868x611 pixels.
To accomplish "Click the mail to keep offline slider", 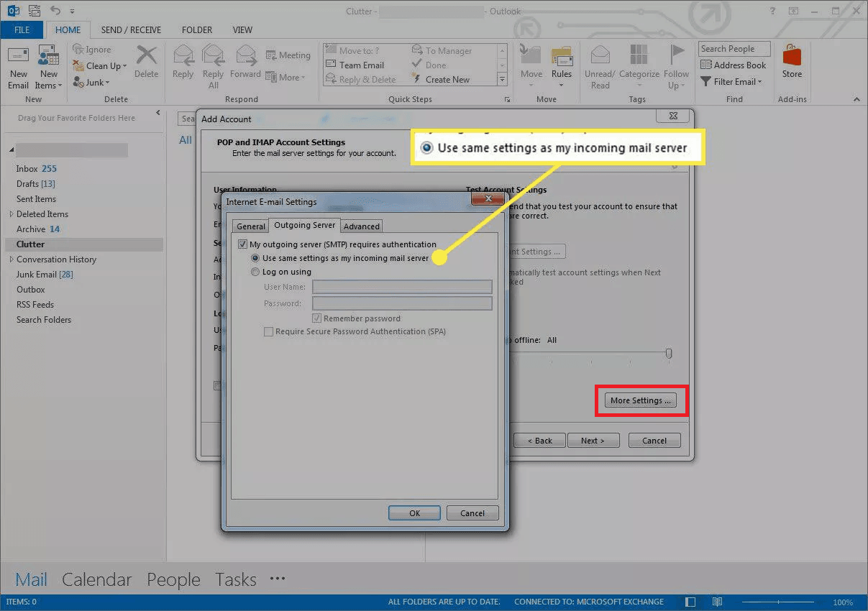I will [669, 353].
